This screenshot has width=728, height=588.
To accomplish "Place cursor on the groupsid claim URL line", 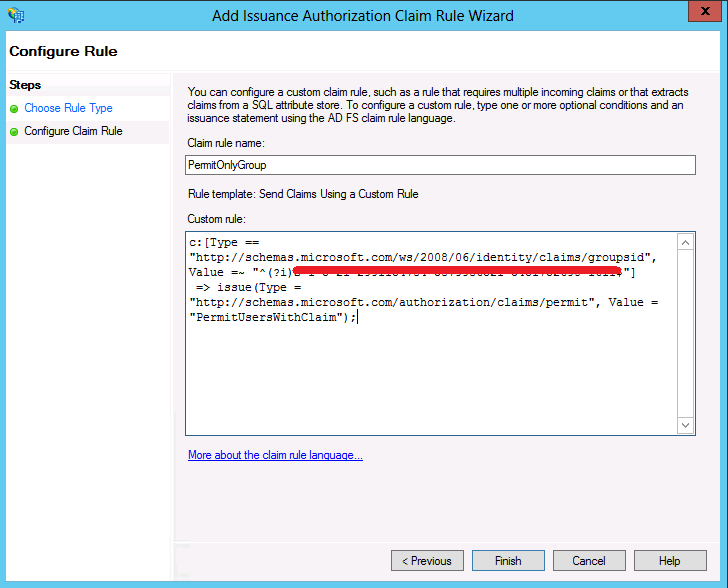I will coord(420,257).
